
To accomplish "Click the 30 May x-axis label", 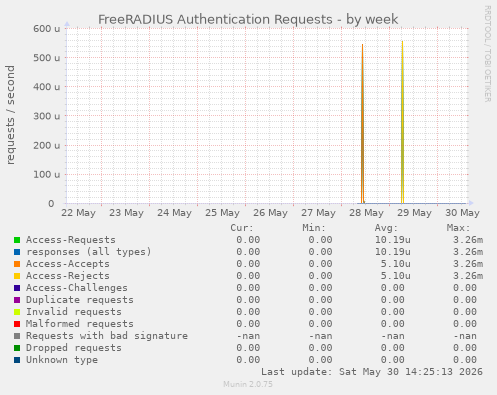I will click(x=462, y=213).
